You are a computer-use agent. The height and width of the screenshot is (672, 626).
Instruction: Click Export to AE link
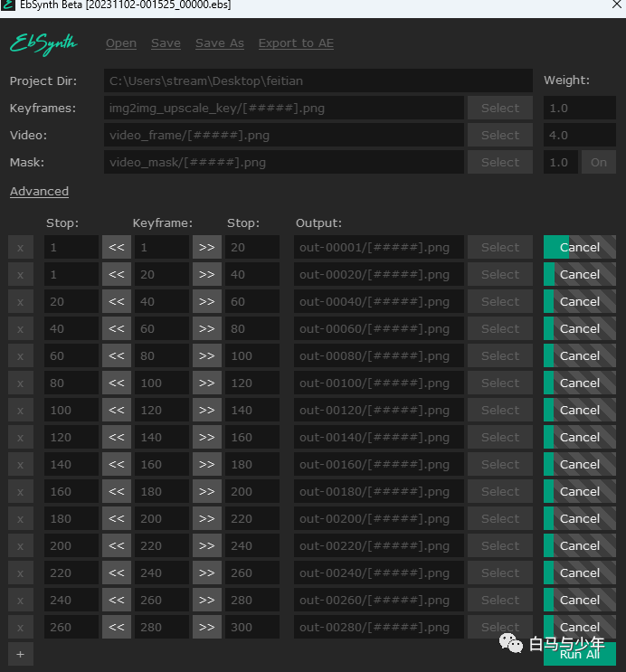[296, 43]
